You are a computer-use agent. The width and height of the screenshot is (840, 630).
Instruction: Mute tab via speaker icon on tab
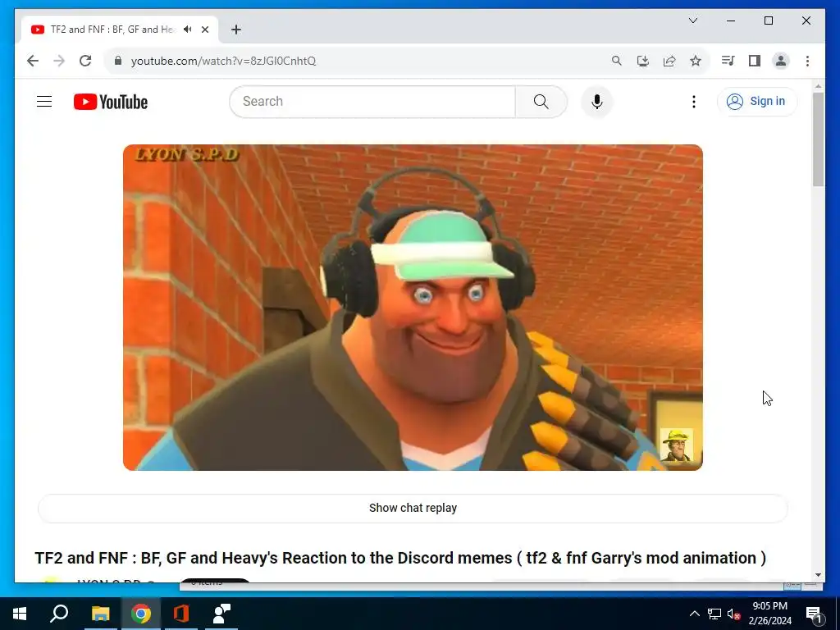pos(188,30)
